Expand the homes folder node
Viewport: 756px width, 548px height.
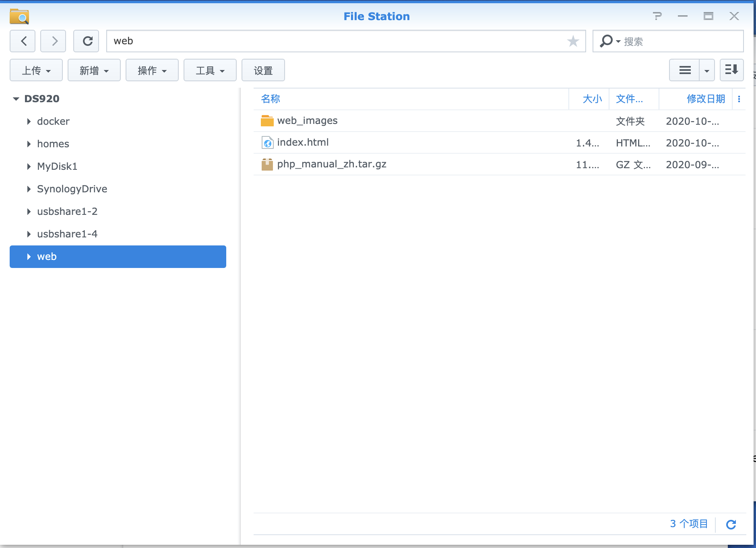(x=29, y=144)
